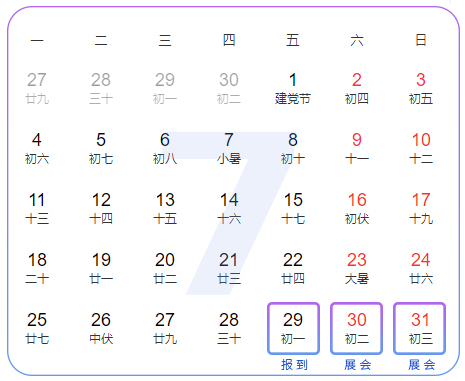465x381 pixels.
Task: Select July 22 廿四 date
Action: (293, 269)
